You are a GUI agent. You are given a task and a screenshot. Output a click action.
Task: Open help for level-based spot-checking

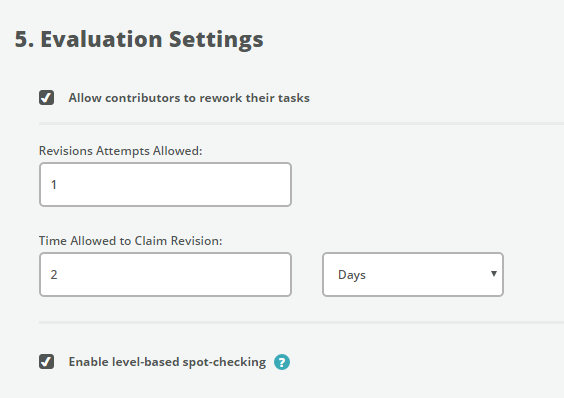[x=282, y=362]
